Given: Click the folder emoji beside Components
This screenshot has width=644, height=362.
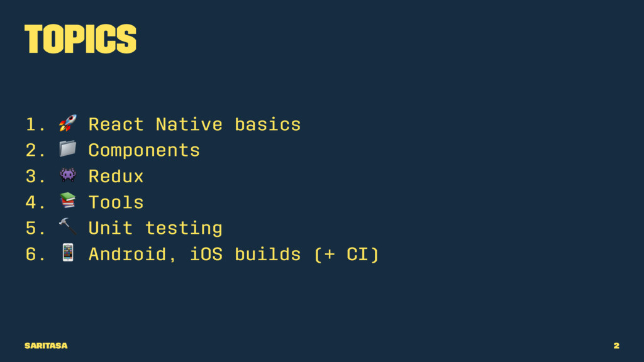Looking at the screenshot, I should click(x=68, y=148).
